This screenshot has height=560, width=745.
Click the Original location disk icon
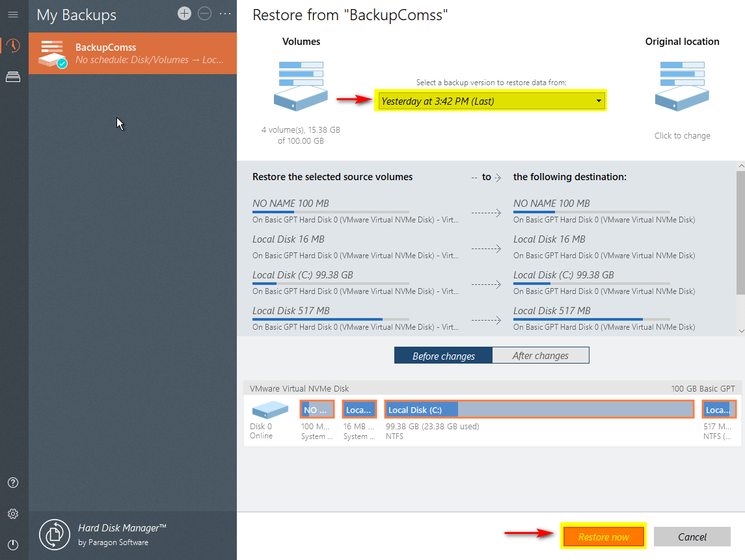click(682, 86)
